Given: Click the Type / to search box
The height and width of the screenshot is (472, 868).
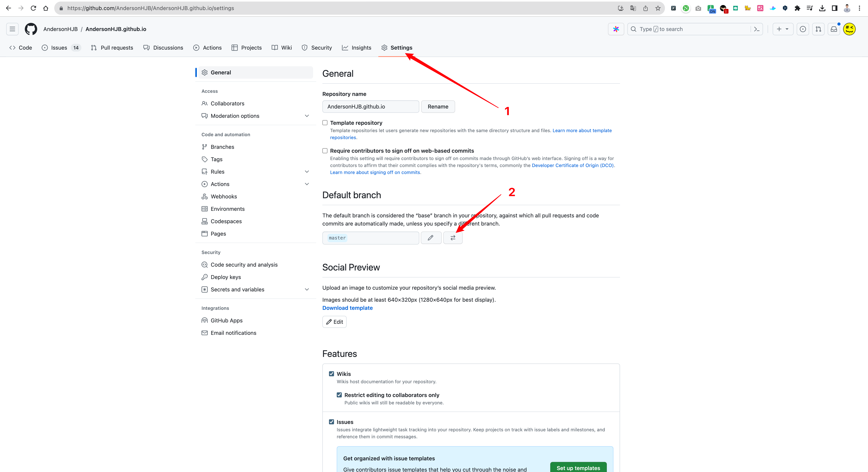Looking at the screenshot, I should (x=695, y=29).
